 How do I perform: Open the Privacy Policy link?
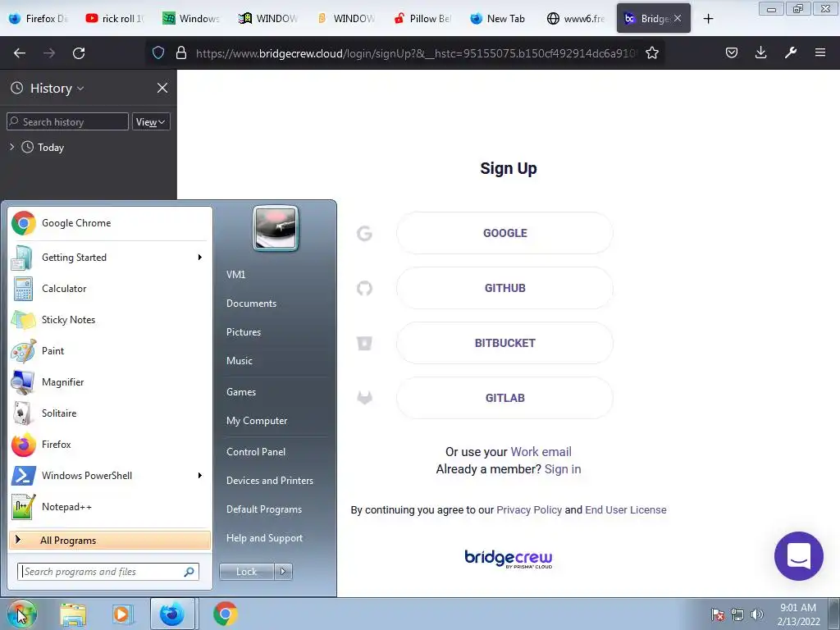pos(529,510)
